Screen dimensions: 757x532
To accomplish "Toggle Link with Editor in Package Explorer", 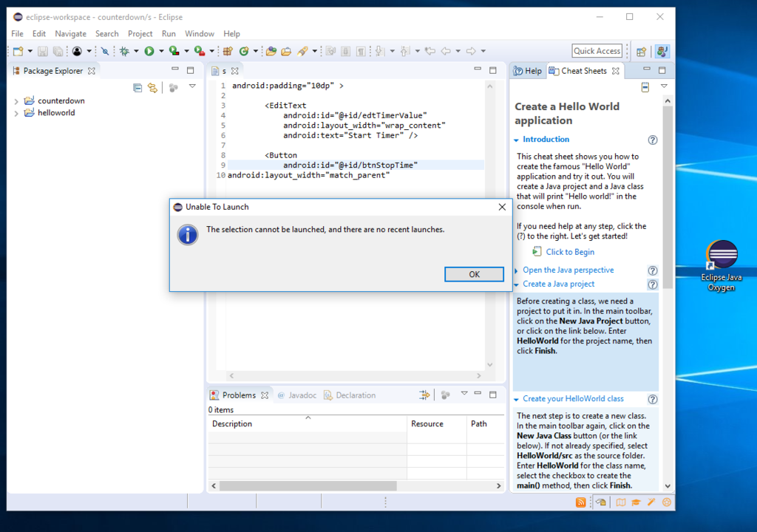I will tap(152, 87).
